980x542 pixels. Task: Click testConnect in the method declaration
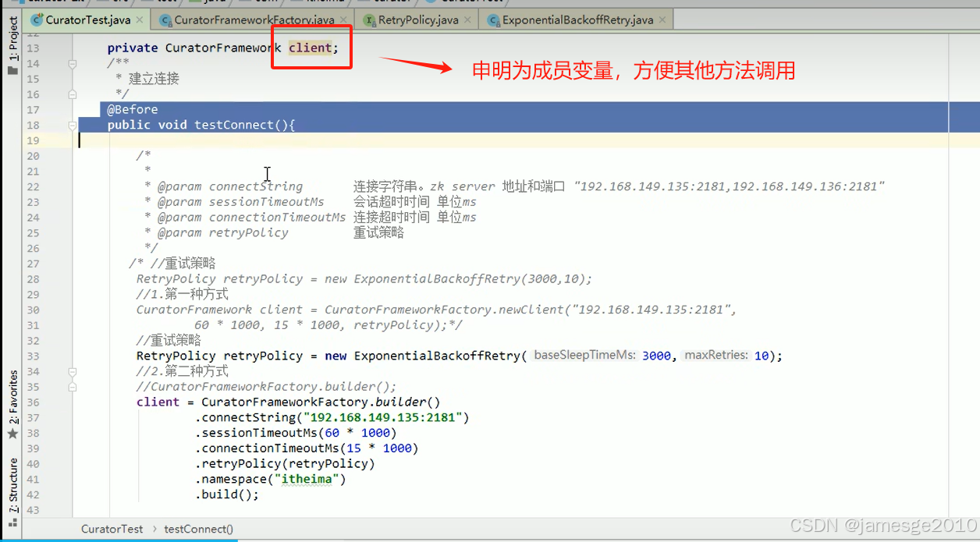234,125
